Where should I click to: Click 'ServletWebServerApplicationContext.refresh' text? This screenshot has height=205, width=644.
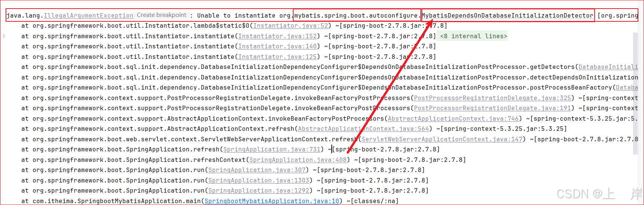pos(279,139)
